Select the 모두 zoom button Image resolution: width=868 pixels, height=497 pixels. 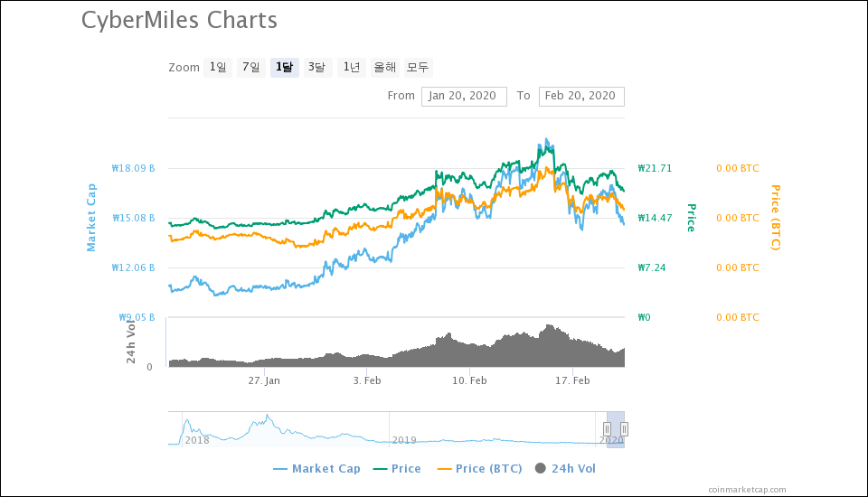point(418,68)
